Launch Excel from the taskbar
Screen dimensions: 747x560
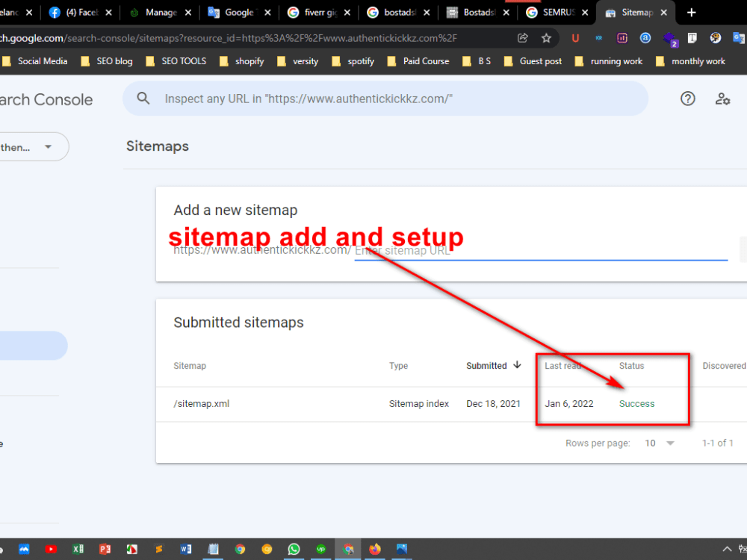(78, 549)
